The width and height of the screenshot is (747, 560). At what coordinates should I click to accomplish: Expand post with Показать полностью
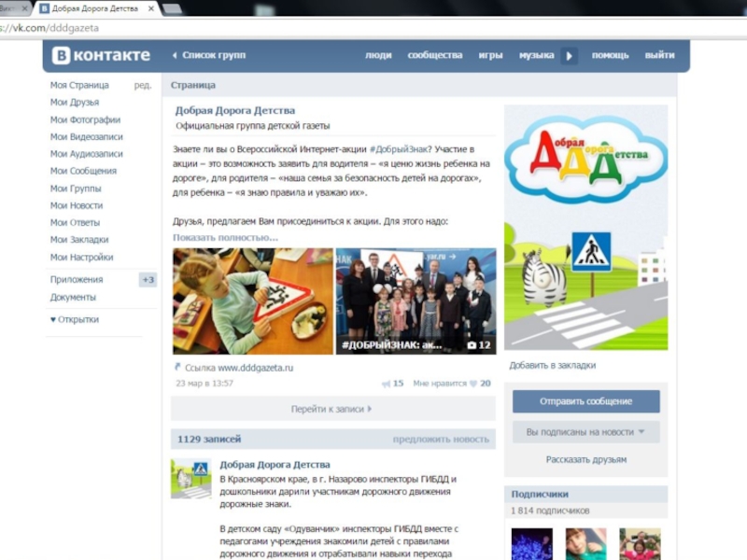point(225,238)
